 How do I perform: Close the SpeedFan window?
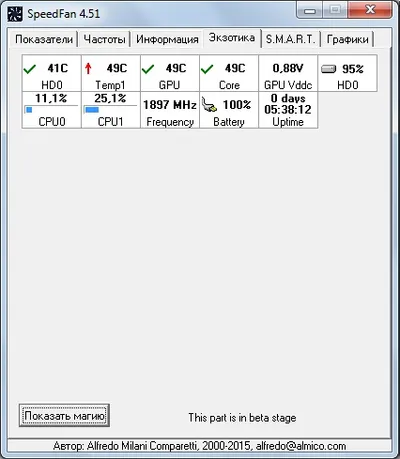370,11
